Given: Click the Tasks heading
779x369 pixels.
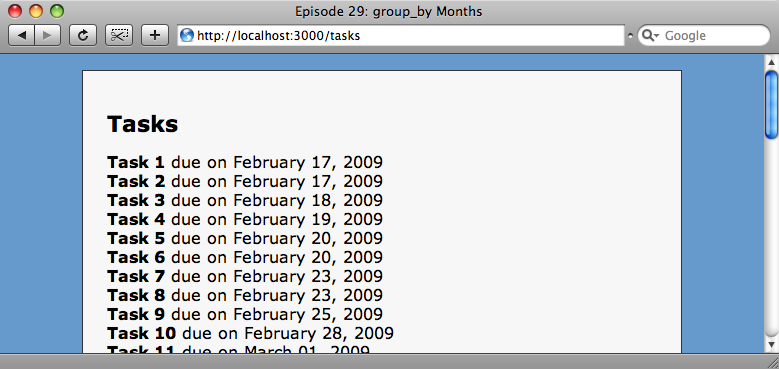Looking at the screenshot, I should point(142,124).
